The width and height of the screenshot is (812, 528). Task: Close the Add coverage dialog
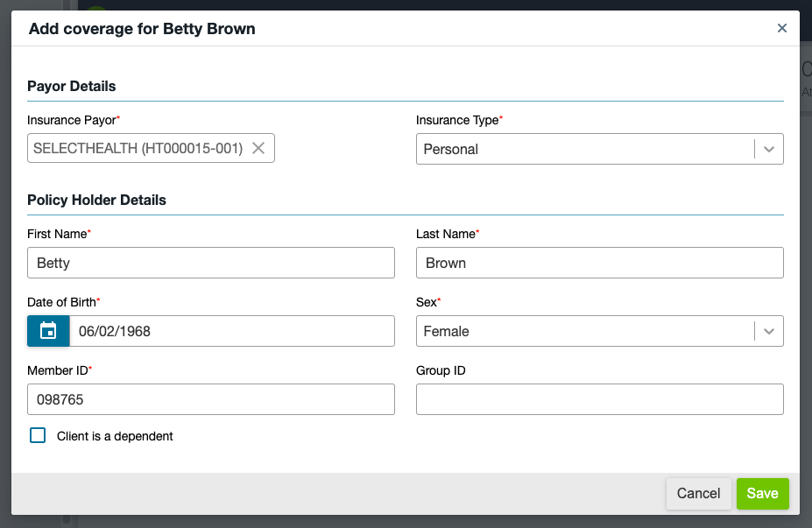(x=782, y=28)
